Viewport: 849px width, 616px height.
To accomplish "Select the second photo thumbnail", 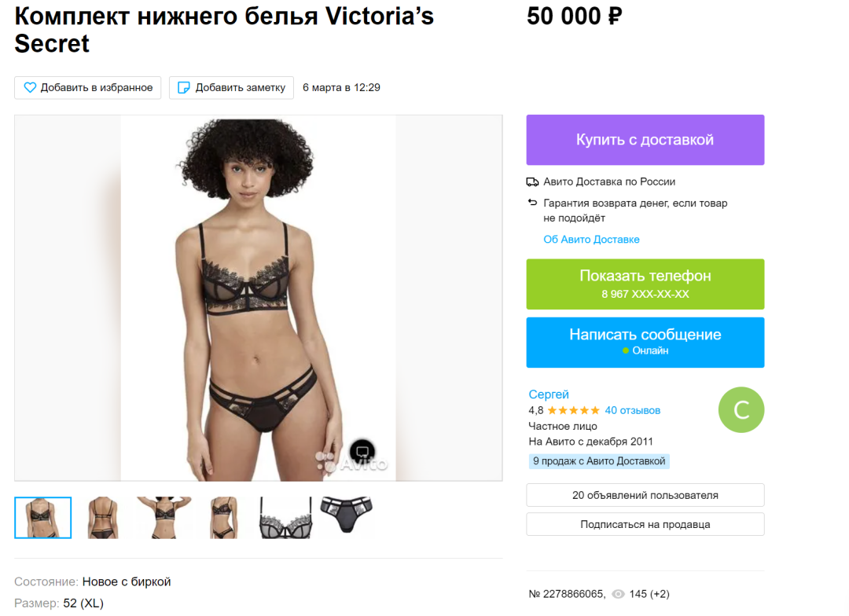I will pyautogui.click(x=103, y=517).
